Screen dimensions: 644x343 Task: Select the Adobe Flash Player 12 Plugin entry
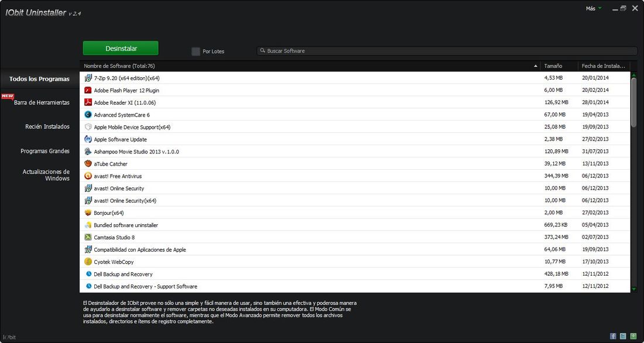(x=355, y=90)
